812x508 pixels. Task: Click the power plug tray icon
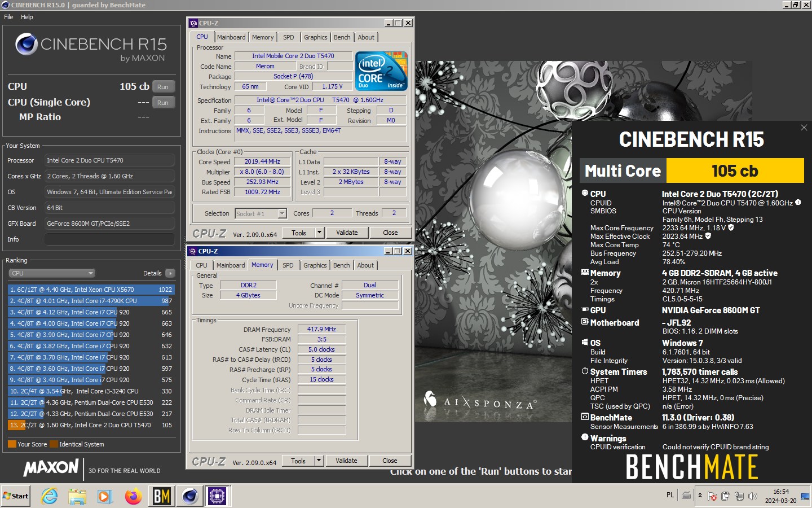(x=725, y=496)
